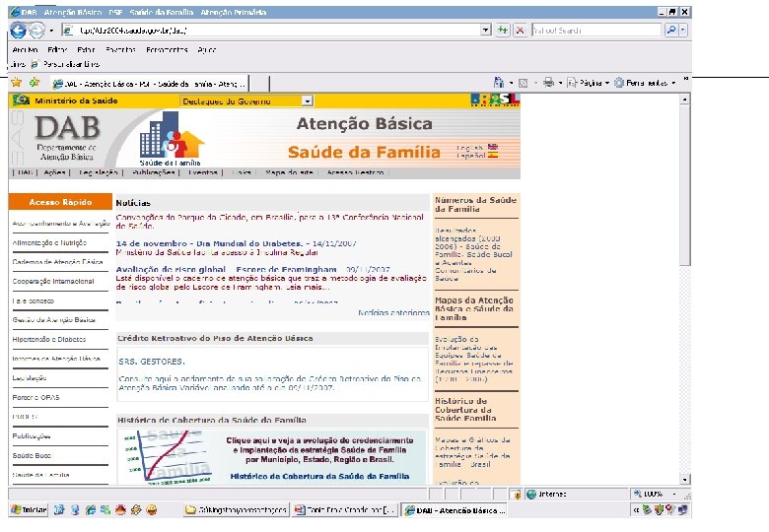The image size is (769, 532).
Task: Open the Ajuda menu
Action: [206, 49]
